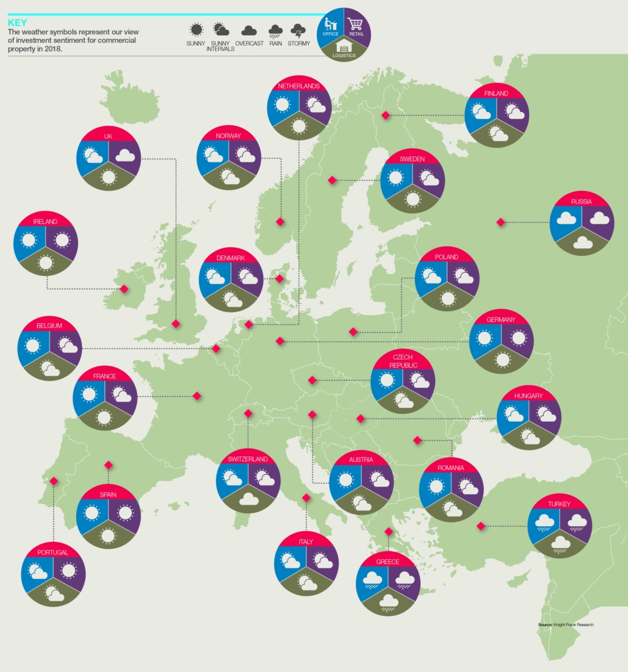Viewport: 628px width, 672px height.
Task: Click the GREECE red header label
Action: pyautogui.click(x=388, y=561)
